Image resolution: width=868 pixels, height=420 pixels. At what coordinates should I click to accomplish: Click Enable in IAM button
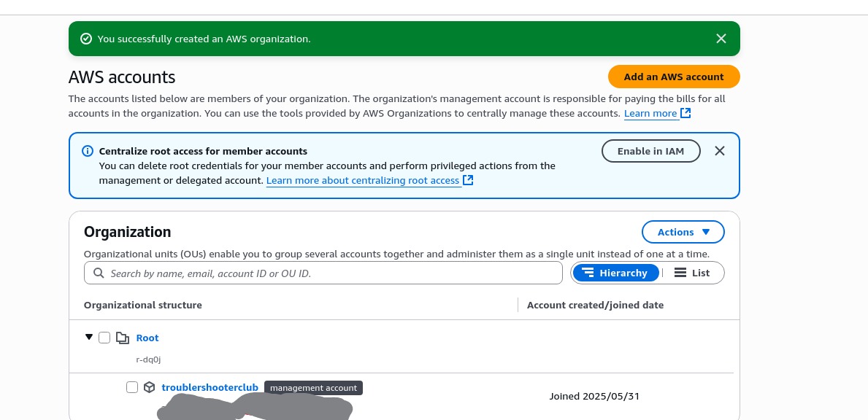click(651, 151)
